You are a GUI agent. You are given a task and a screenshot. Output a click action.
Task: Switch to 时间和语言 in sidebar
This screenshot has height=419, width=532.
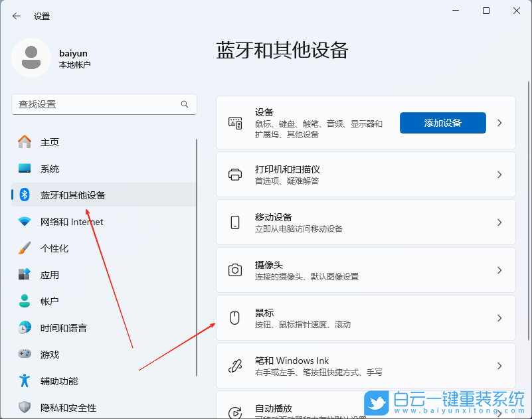point(25,327)
